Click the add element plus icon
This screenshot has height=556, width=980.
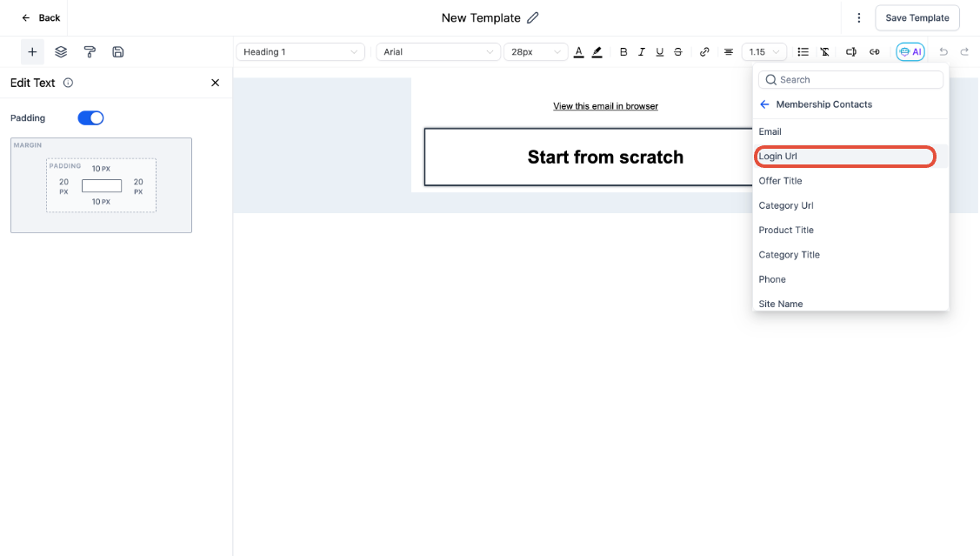[x=32, y=52]
